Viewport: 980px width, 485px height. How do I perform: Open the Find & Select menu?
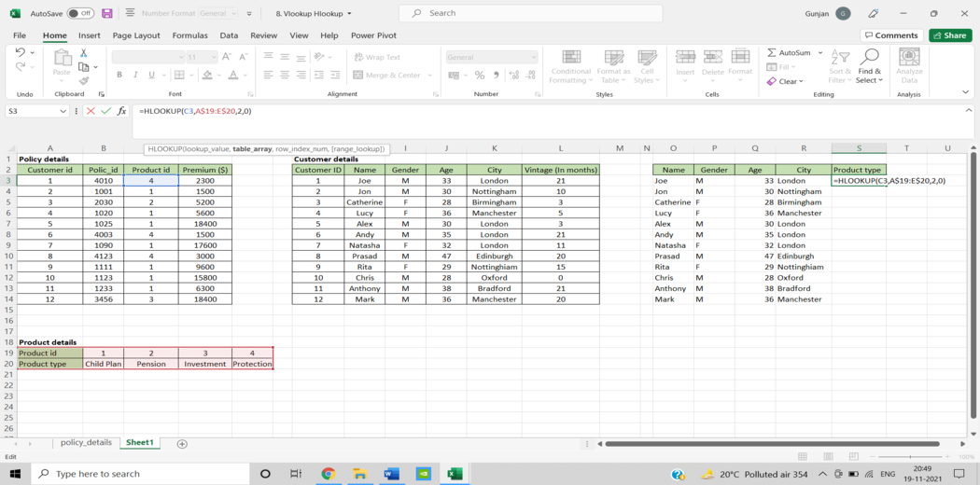point(869,67)
